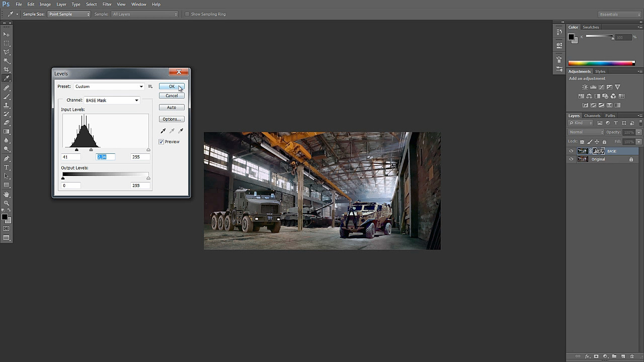
Task: Toggle visibility of the Original layer
Action: (571, 159)
